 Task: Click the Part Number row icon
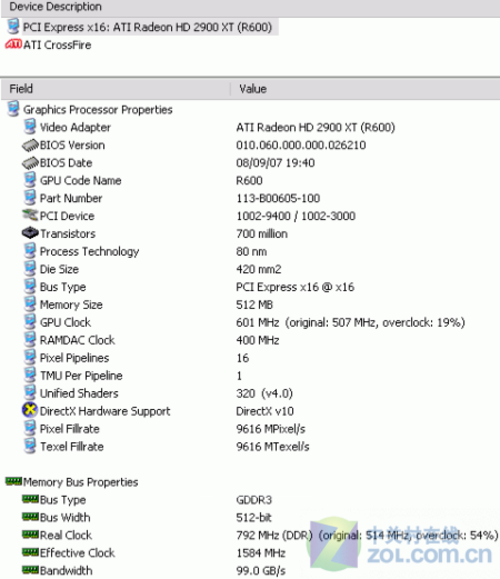pos(30,198)
